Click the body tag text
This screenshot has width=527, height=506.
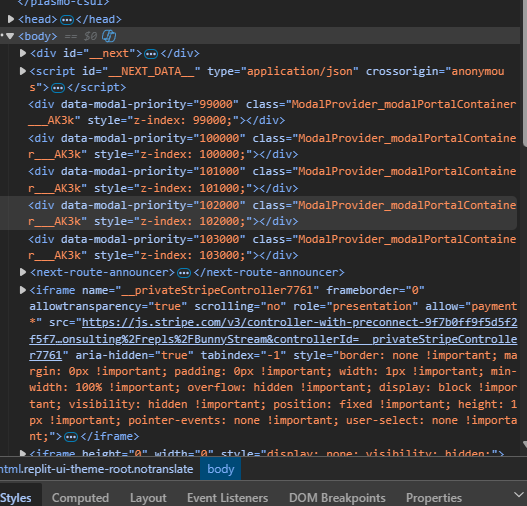click(38, 36)
